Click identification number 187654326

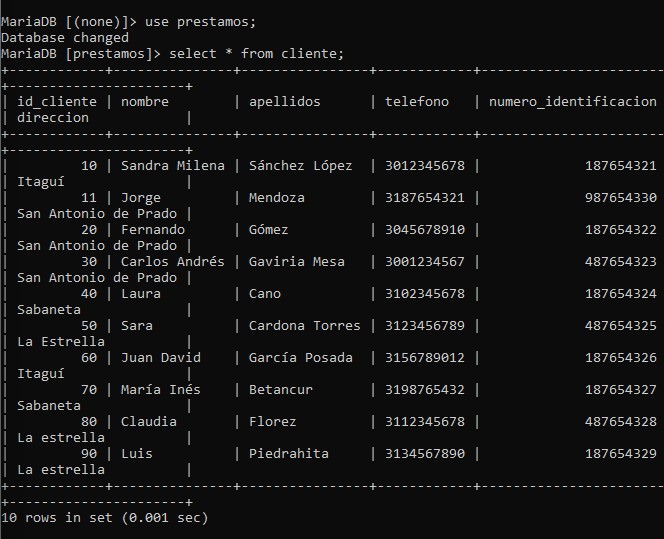click(621, 358)
